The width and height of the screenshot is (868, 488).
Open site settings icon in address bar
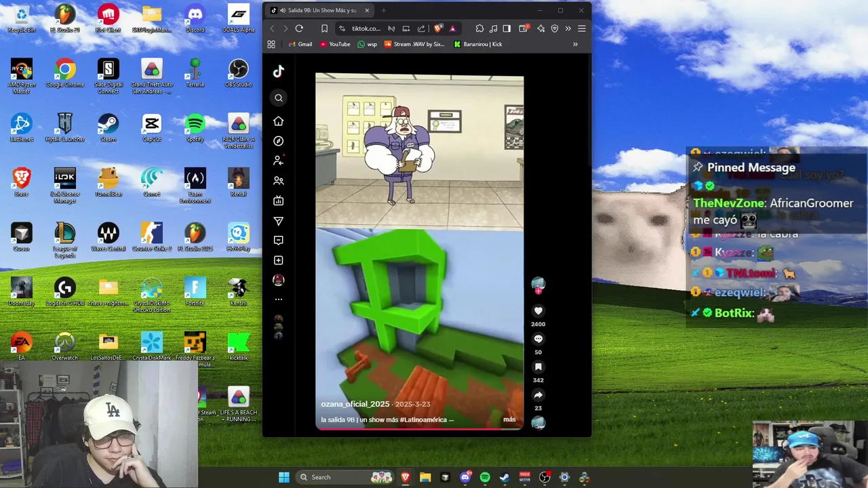[x=342, y=28]
